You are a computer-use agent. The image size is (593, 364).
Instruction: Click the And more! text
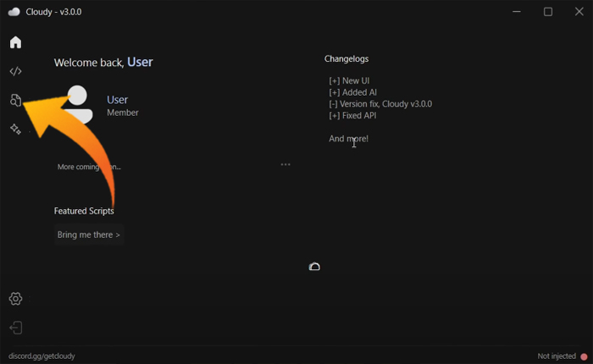(x=349, y=139)
